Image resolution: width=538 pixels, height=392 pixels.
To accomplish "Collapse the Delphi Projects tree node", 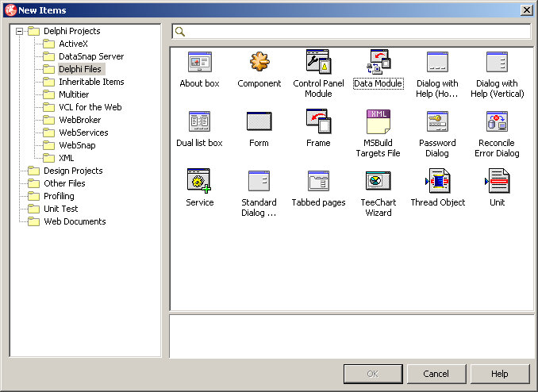I will 20,31.
